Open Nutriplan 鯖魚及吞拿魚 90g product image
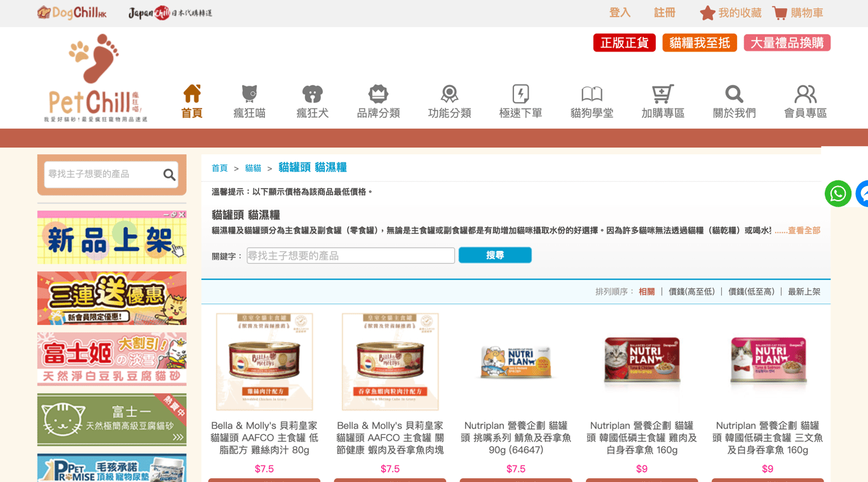This screenshot has height=482, width=868. [516, 361]
